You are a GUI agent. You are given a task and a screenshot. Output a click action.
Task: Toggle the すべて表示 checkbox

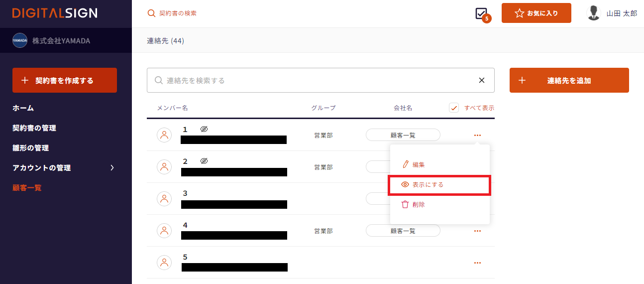click(x=453, y=108)
